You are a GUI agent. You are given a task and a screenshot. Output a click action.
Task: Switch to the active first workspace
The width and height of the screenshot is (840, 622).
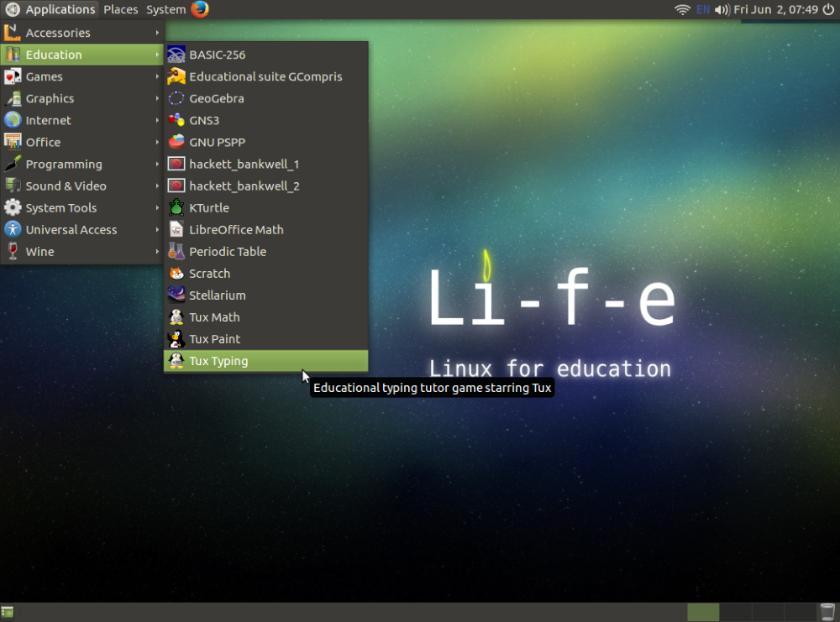pos(703,613)
